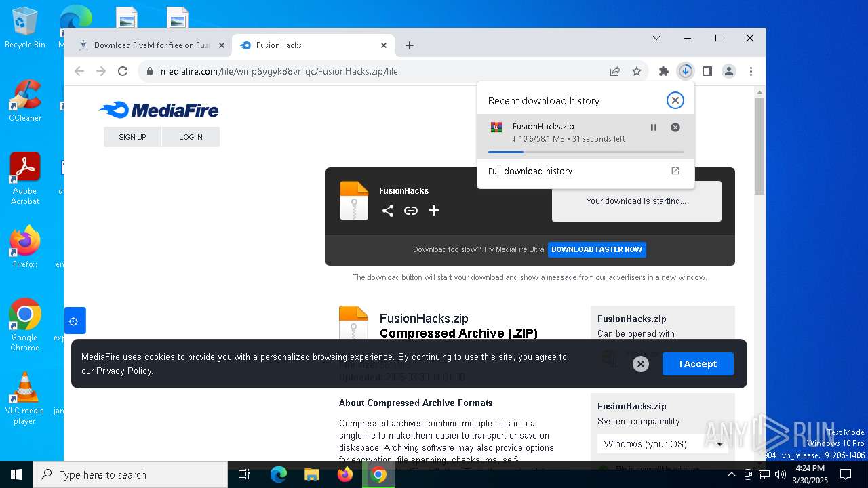Viewport: 868px width, 488px height.
Task: Go back to previous page
Action: pos(79,71)
